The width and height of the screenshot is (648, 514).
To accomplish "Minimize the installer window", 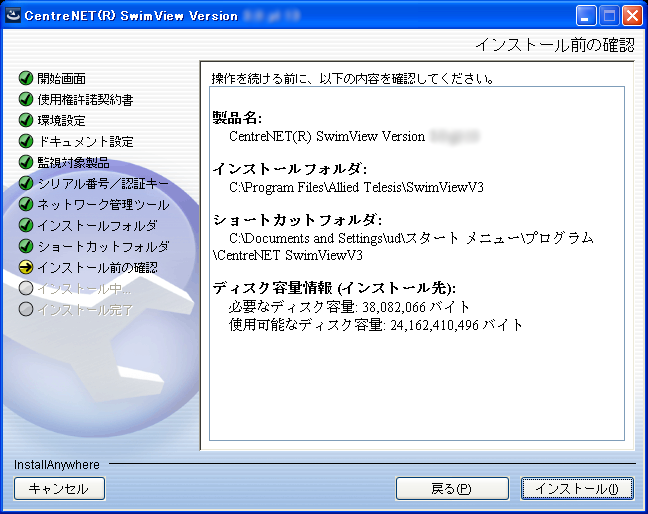I will (586, 16).
